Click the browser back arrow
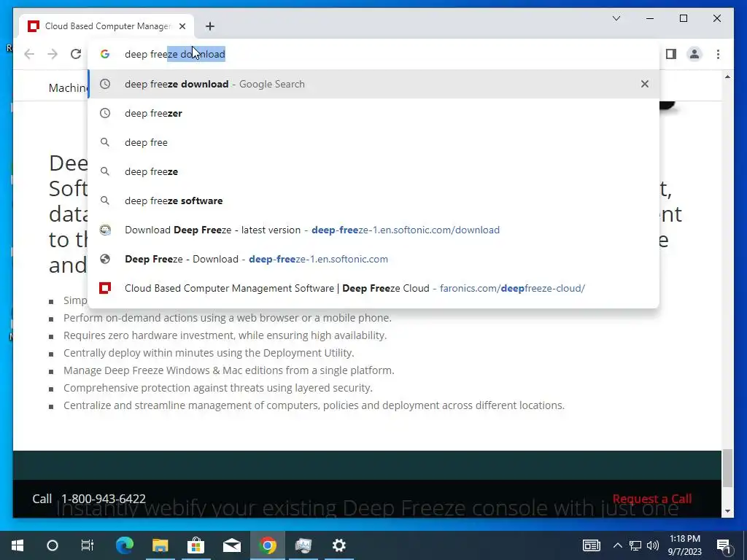 pyautogui.click(x=29, y=54)
